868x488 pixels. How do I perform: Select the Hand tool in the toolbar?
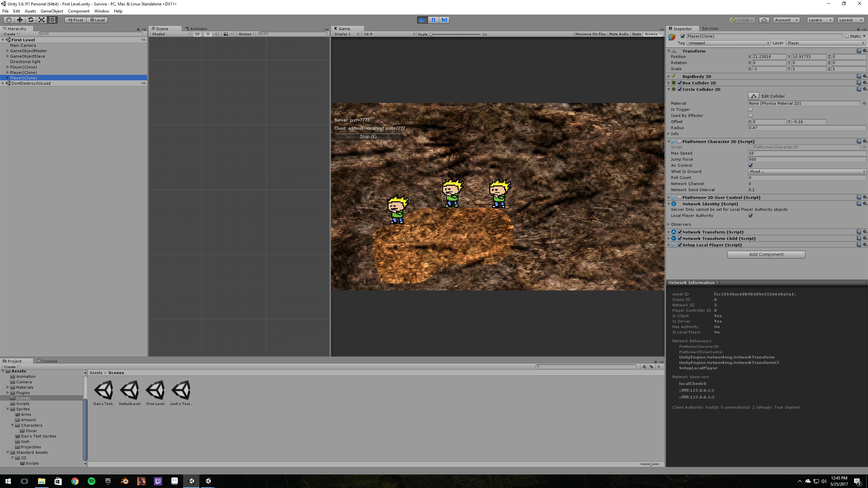[9, 20]
